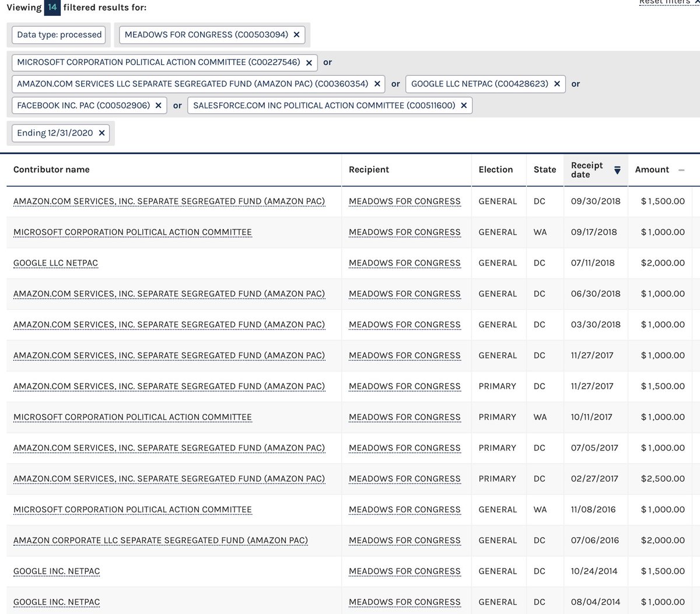Open Meadows for Congress recipient in 07/06/2016 row
The height and width of the screenshot is (614, 700).
405,540
